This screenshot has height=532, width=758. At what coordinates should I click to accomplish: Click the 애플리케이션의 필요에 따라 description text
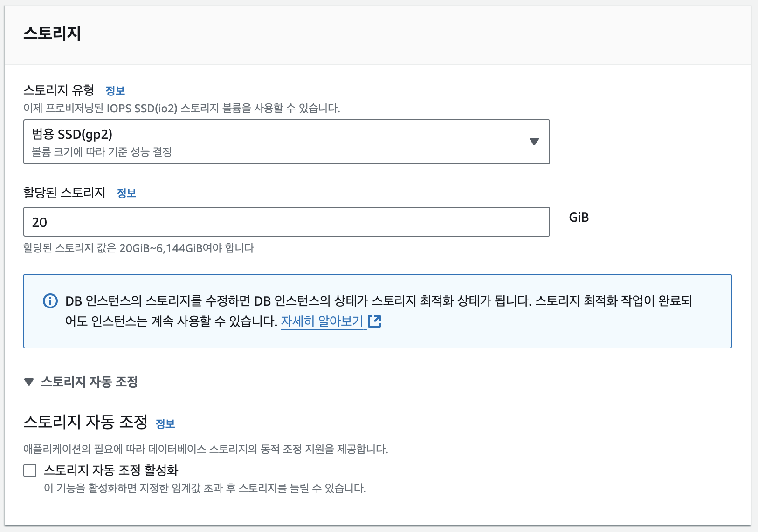coord(206,449)
